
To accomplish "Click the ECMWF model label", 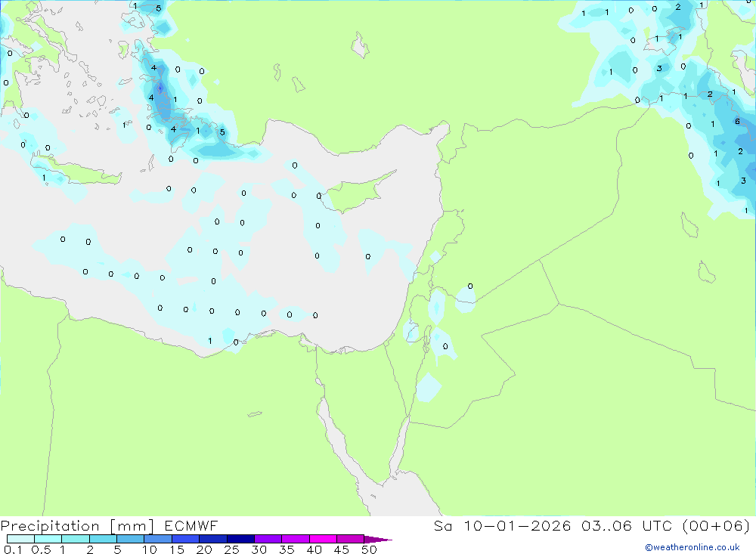I will click(191, 525).
